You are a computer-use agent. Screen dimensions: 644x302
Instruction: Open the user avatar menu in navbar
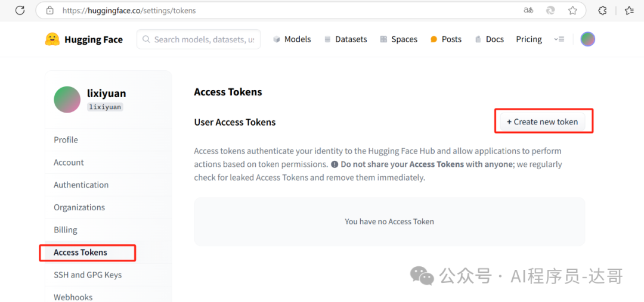click(x=588, y=39)
